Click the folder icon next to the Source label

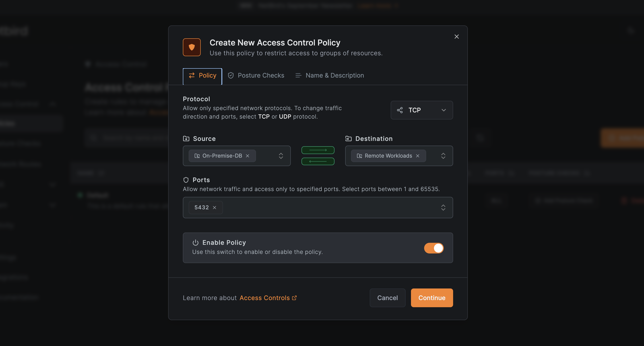[186, 138]
